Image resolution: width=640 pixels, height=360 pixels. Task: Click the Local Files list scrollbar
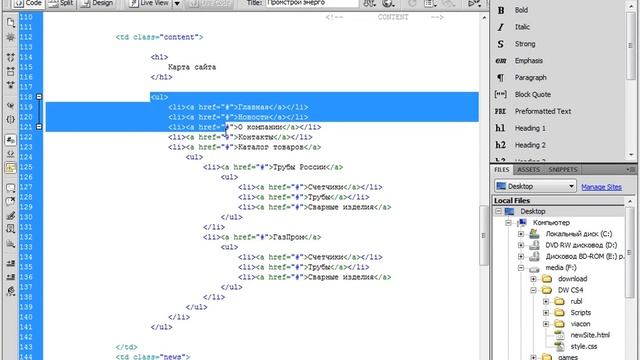[630, 253]
